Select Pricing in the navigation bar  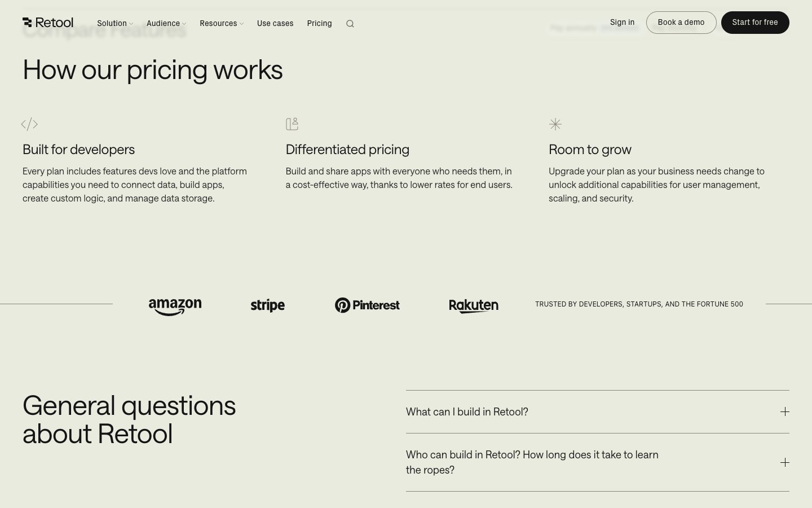click(x=319, y=23)
